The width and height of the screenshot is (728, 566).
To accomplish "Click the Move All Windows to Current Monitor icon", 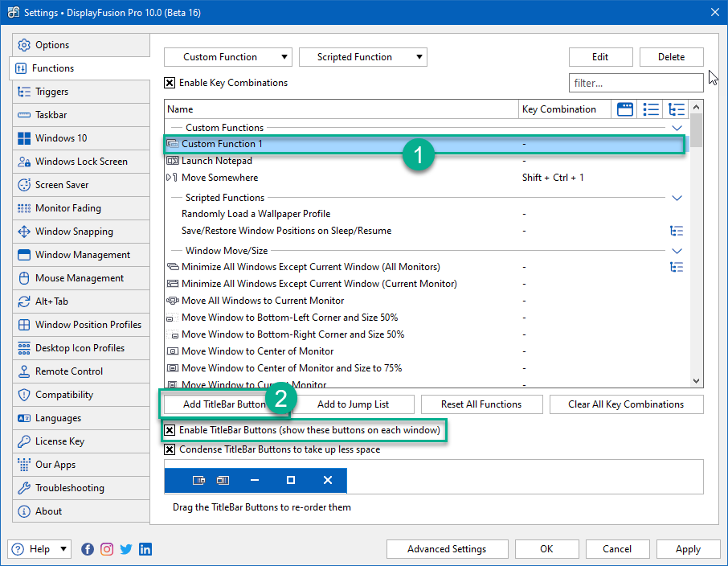I will point(173,301).
